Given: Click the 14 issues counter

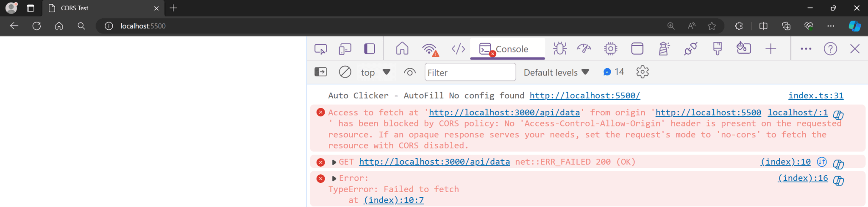Looking at the screenshot, I should tap(614, 72).
